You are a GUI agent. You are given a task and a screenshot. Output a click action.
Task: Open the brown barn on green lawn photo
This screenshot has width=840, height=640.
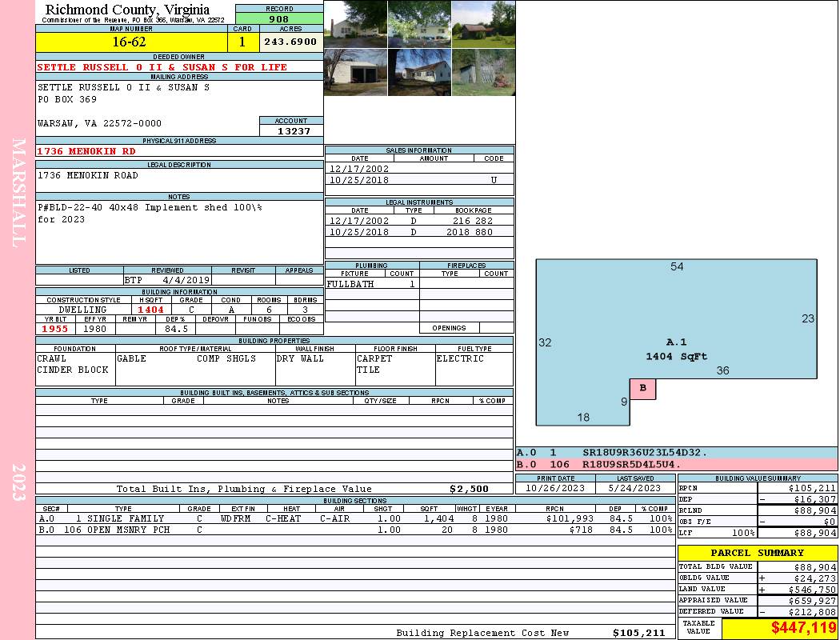click(483, 24)
